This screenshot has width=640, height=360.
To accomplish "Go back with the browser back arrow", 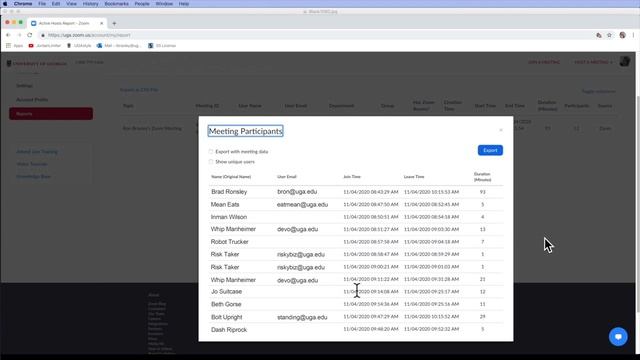I will click(8, 35).
